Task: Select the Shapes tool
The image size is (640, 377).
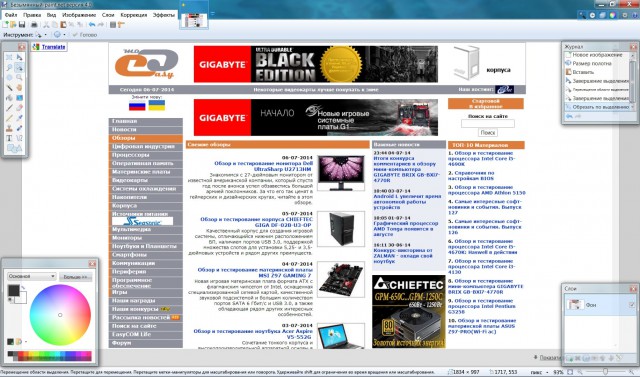Action: [x=14, y=149]
